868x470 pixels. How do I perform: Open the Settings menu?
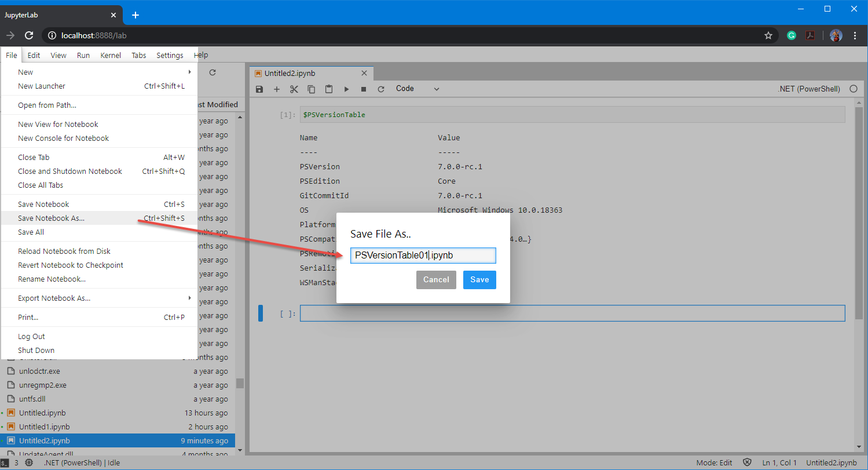click(170, 56)
